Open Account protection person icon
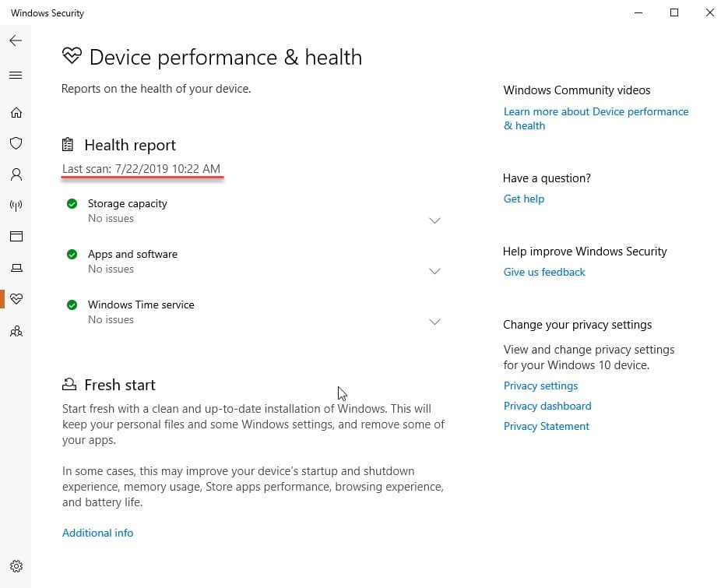This screenshot has width=728, height=588. click(16, 174)
